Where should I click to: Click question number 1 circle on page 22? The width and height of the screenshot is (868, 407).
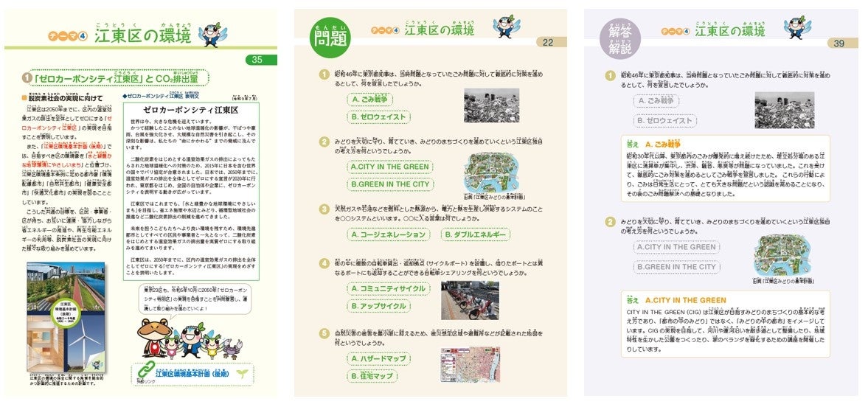click(x=325, y=74)
